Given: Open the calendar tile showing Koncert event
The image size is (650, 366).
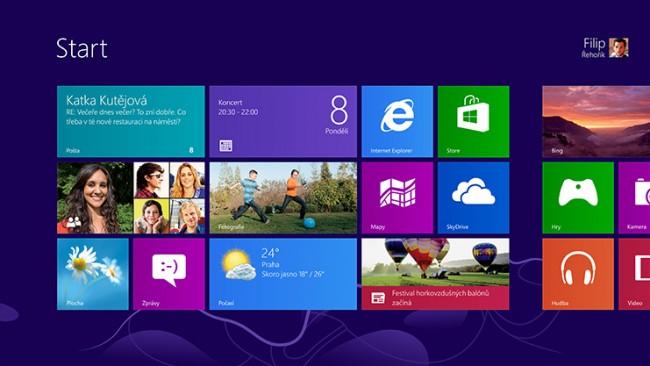Looking at the screenshot, I should click(283, 121).
